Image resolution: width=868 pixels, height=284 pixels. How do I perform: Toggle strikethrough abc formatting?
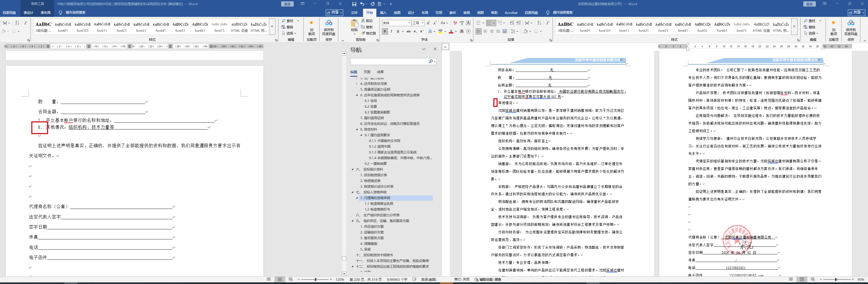(408, 31)
